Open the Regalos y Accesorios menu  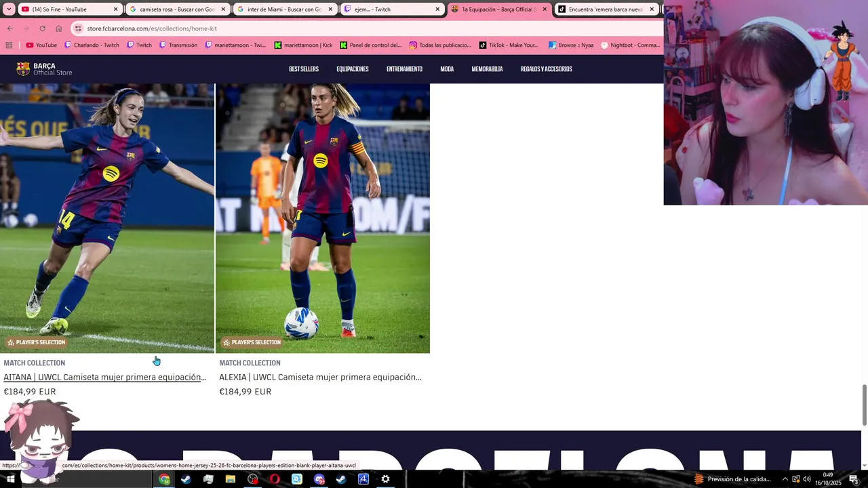[546, 69]
